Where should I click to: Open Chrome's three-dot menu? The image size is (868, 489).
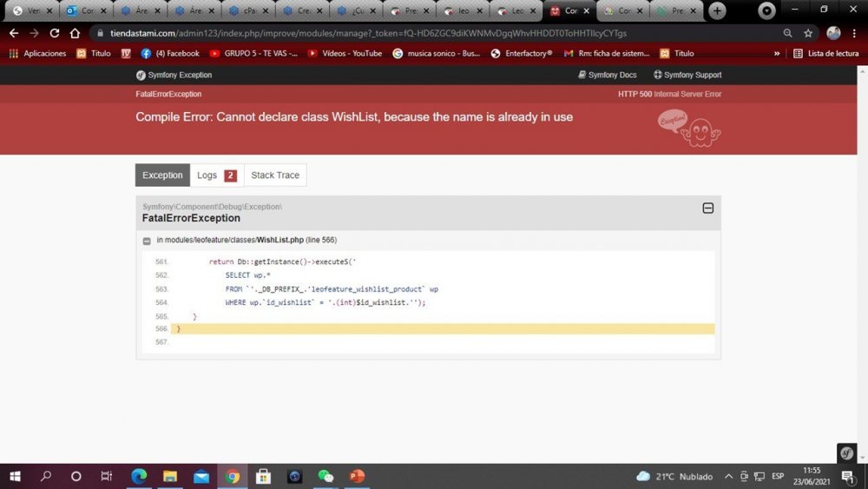(x=854, y=33)
